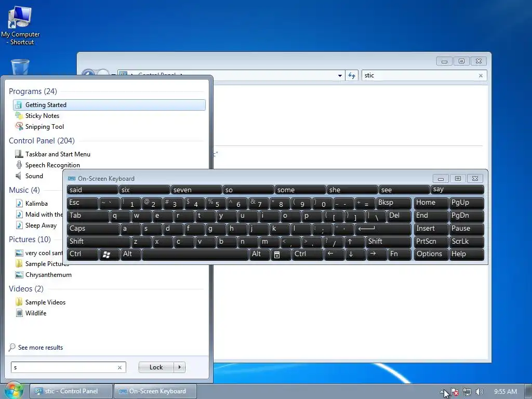The image size is (532, 399).
Task: Open Sleep Away music result
Action: 41,225
